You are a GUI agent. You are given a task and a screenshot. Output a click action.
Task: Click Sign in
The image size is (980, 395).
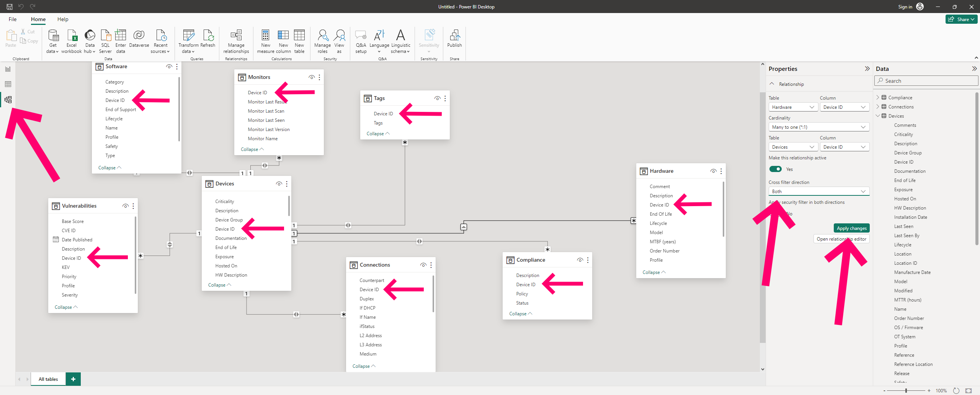(x=905, y=7)
